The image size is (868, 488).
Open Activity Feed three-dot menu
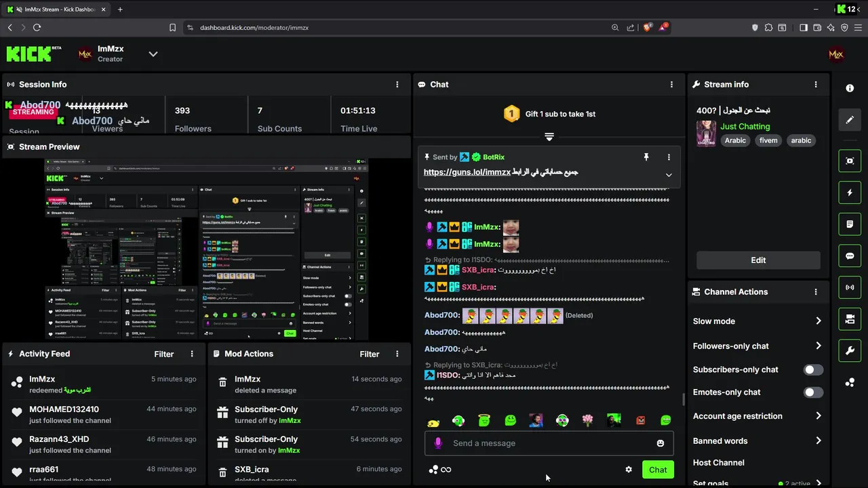click(192, 354)
